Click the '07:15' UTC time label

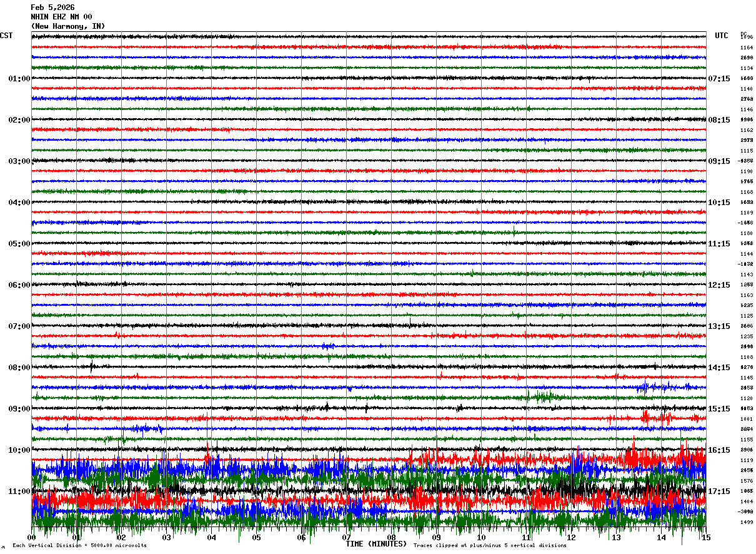(719, 79)
